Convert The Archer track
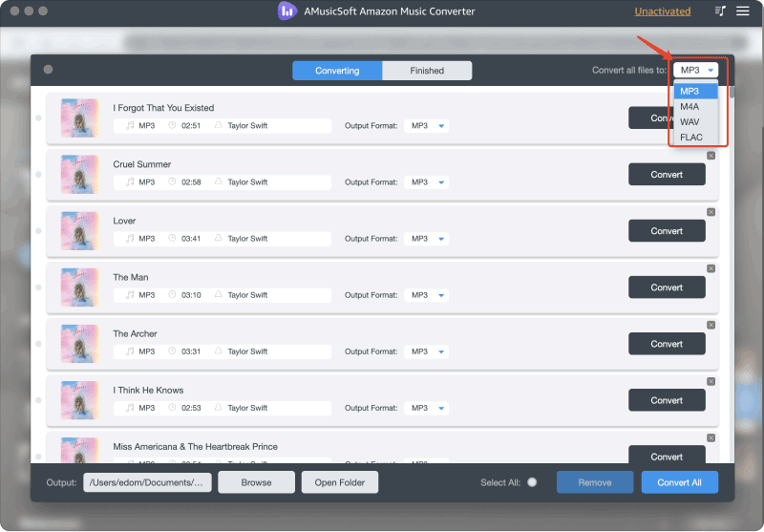764x532 pixels. click(667, 344)
